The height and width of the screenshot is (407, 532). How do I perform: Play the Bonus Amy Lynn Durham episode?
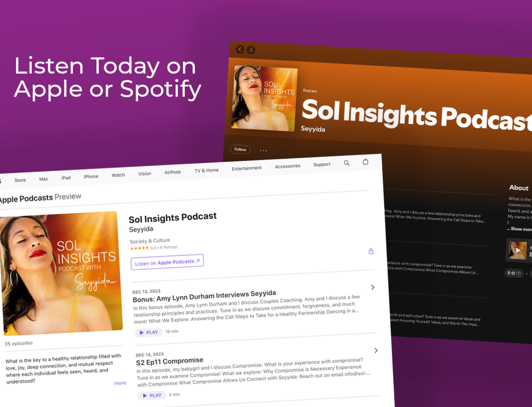point(149,332)
